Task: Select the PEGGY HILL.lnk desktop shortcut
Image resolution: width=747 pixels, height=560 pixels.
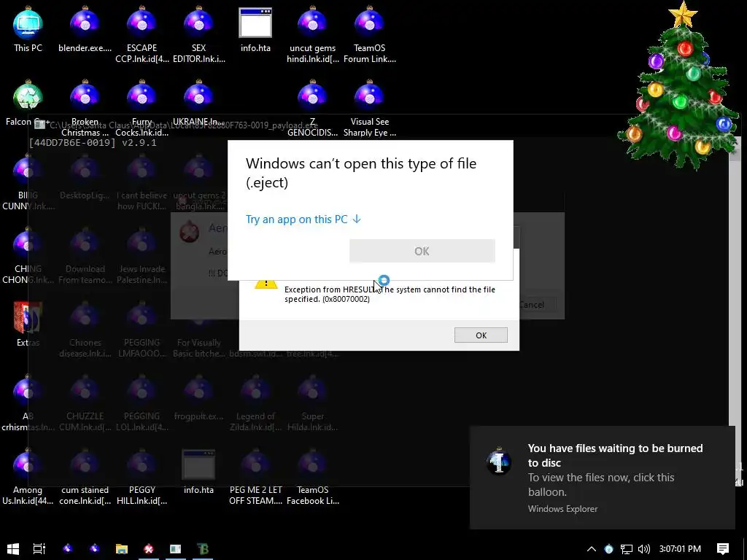Action: [142, 476]
